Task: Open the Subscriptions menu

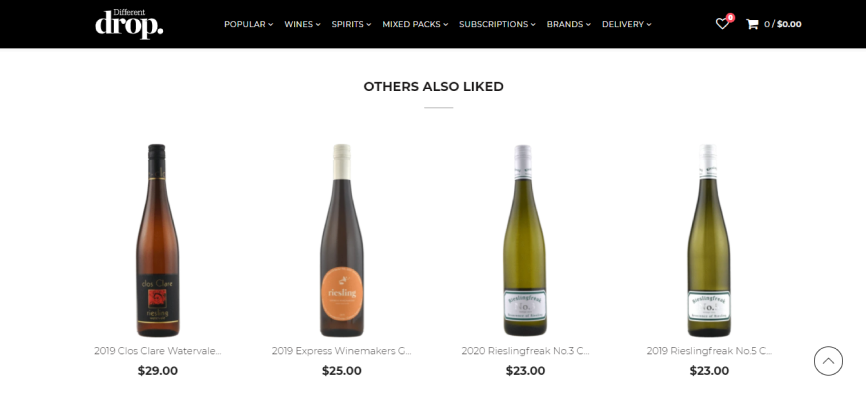Action: coord(497,24)
